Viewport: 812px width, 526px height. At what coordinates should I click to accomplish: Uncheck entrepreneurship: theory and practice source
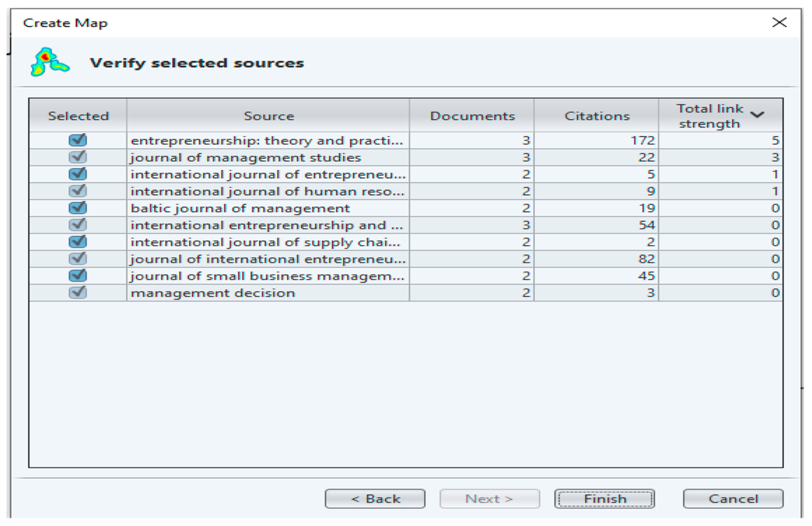(78, 140)
